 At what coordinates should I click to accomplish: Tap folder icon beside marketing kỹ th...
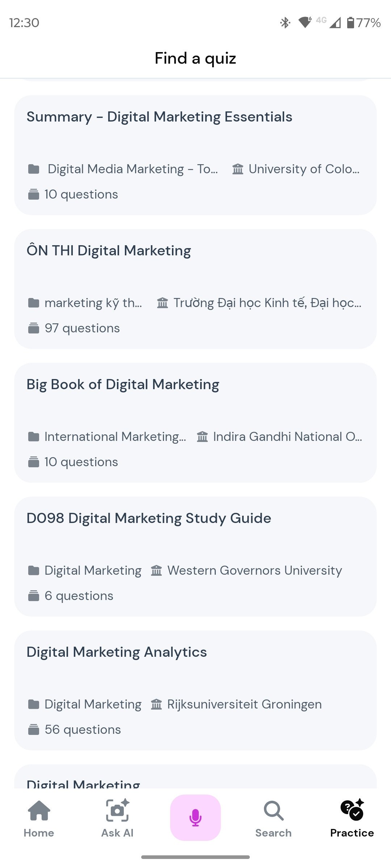(x=34, y=303)
